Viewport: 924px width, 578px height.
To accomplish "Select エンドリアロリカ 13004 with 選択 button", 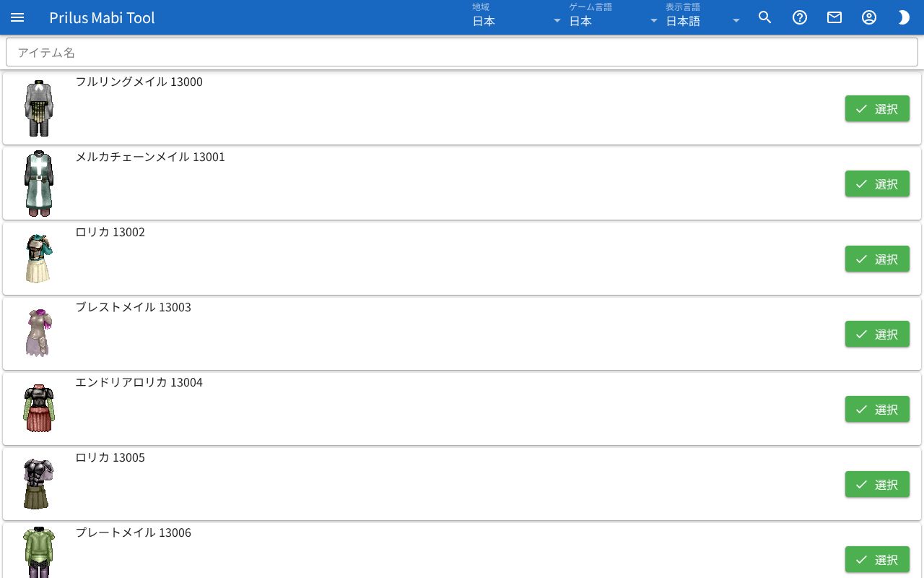I will pyautogui.click(x=877, y=409).
